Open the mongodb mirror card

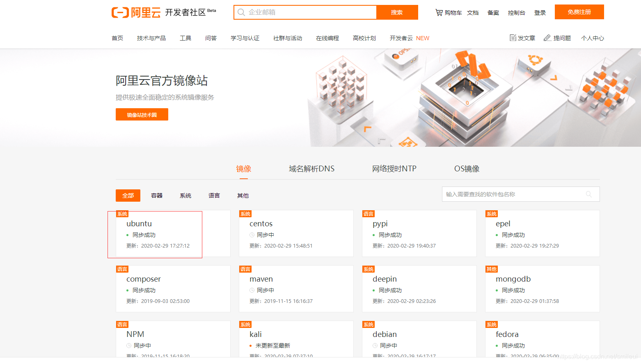coord(543,289)
